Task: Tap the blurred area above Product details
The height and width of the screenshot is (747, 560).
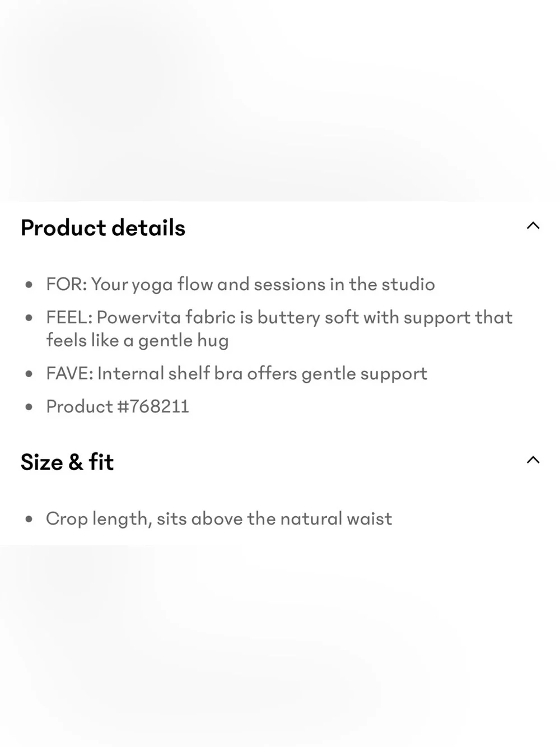Action: point(280,101)
